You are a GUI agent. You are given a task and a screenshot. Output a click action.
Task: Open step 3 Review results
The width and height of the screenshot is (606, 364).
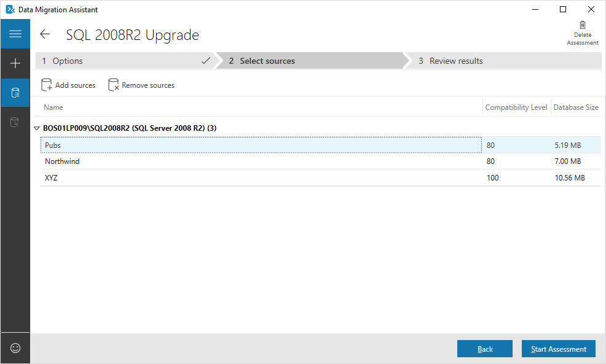coord(502,61)
